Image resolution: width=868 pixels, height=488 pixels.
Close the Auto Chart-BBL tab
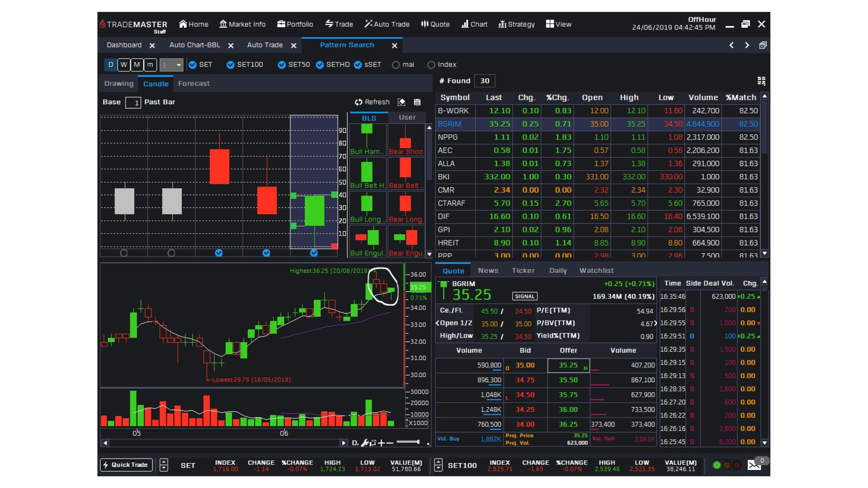(x=231, y=46)
